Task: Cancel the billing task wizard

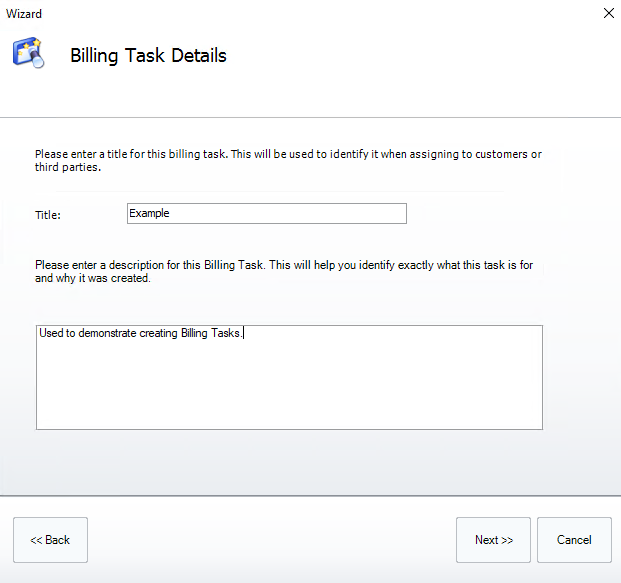Action: (x=574, y=540)
